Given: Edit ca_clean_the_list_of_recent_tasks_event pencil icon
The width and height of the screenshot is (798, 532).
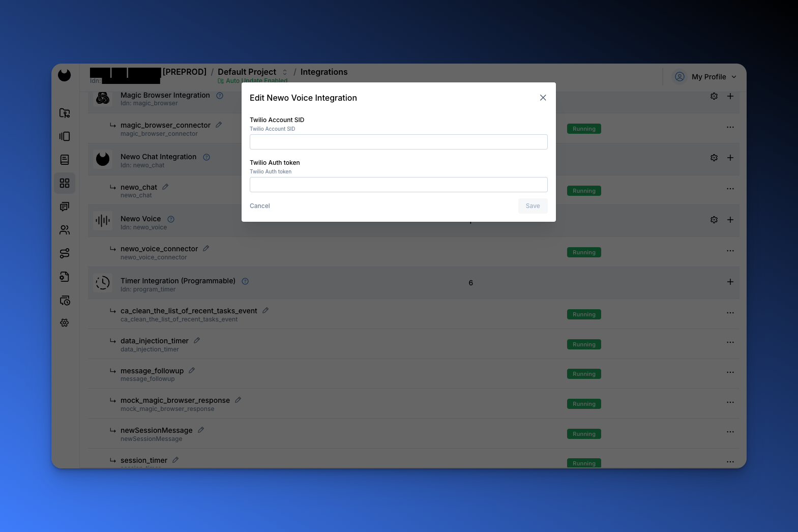Looking at the screenshot, I should tap(265, 310).
